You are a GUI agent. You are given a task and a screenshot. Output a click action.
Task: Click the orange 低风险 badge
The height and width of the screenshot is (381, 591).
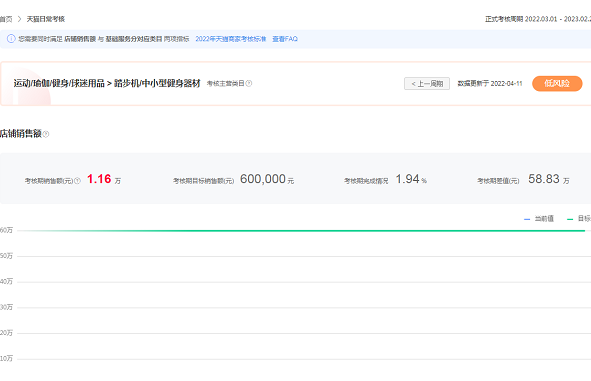pos(557,83)
